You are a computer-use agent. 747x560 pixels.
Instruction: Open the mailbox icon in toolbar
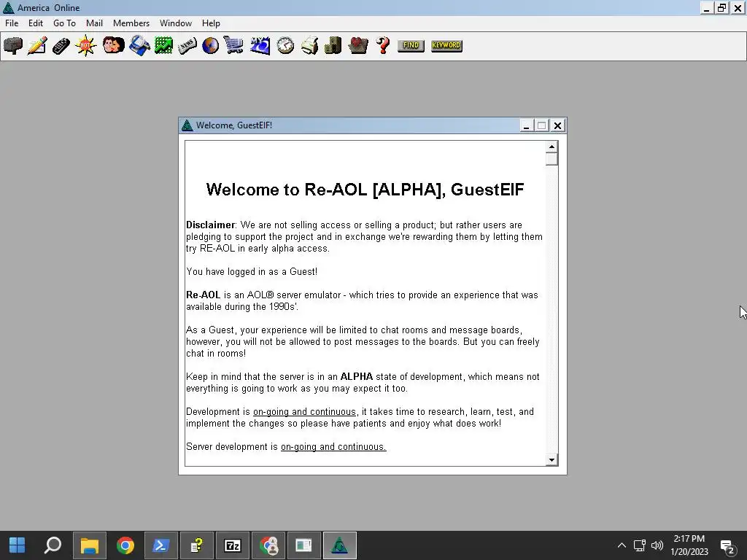(13, 46)
